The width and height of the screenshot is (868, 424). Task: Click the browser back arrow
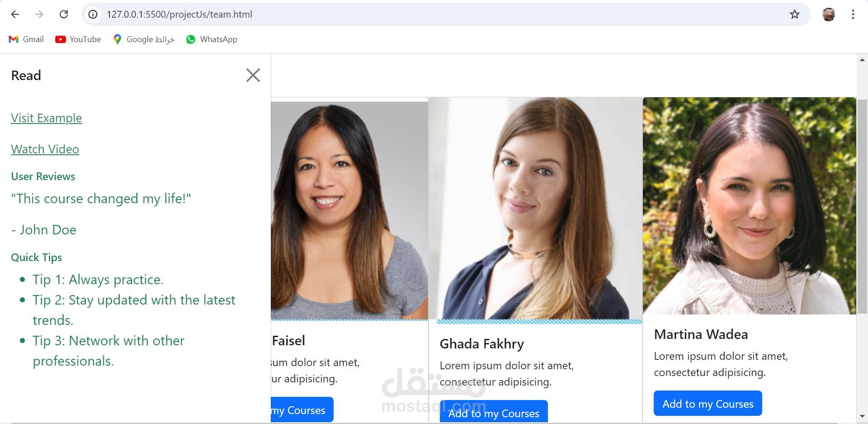15,14
